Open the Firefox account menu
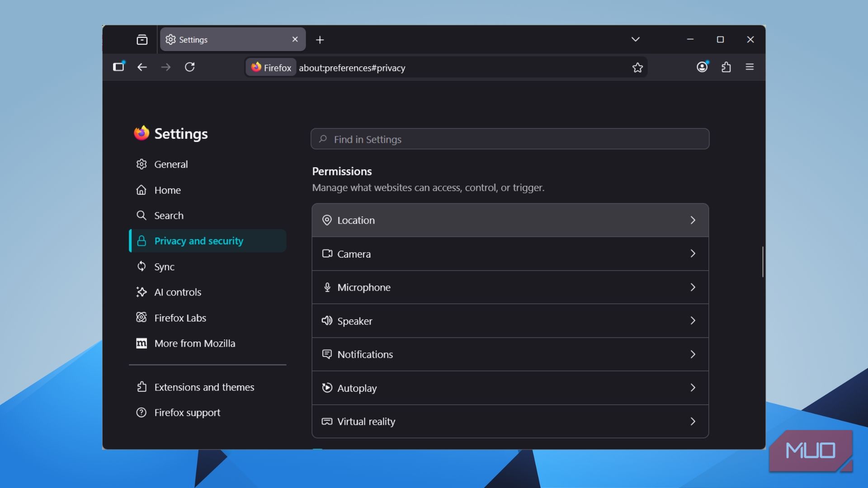 [x=702, y=67]
